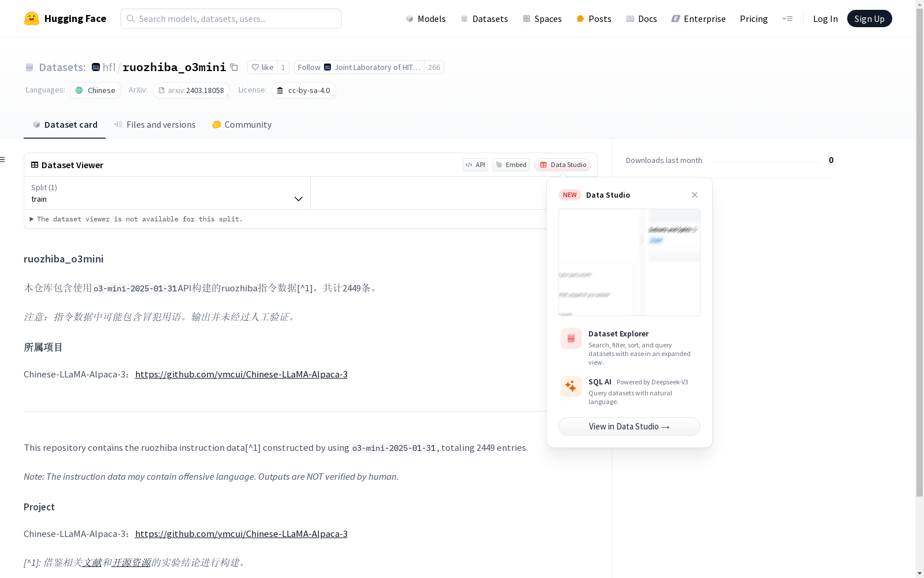Focus the search models, datasets, users field
The height and width of the screenshot is (578, 924).
pos(231,18)
